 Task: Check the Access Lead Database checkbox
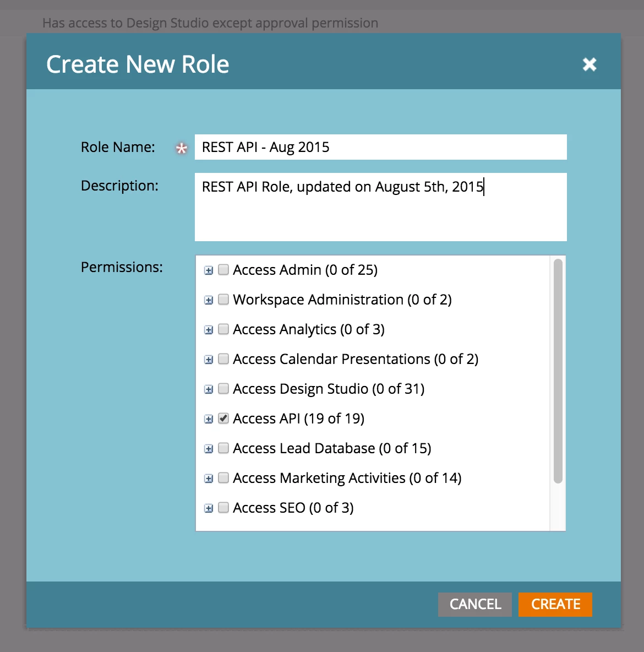pyautogui.click(x=223, y=448)
